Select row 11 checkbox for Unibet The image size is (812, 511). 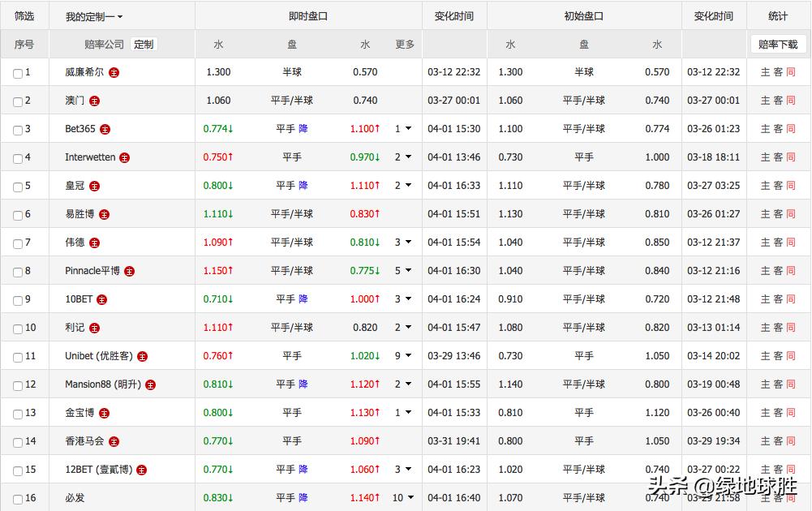18,357
